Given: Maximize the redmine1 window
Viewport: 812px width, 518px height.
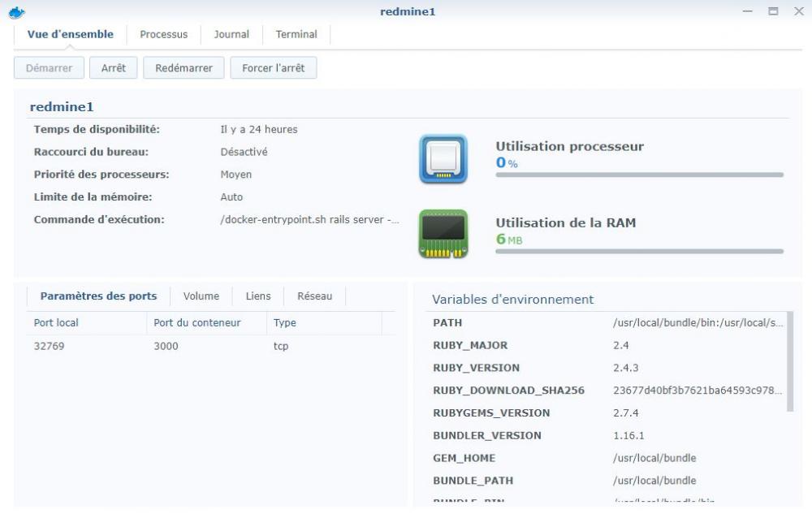Looking at the screenshot, I should pyautogui.click(x=773, y=11).
